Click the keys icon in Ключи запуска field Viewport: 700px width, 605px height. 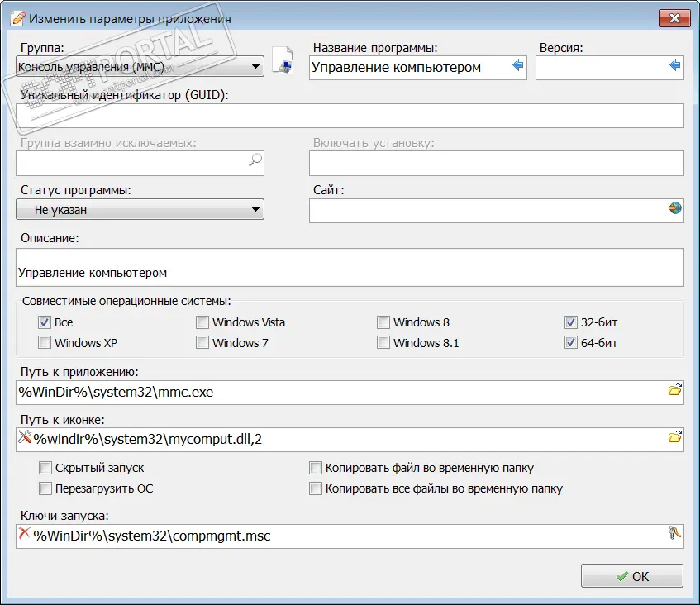[675, 534]
